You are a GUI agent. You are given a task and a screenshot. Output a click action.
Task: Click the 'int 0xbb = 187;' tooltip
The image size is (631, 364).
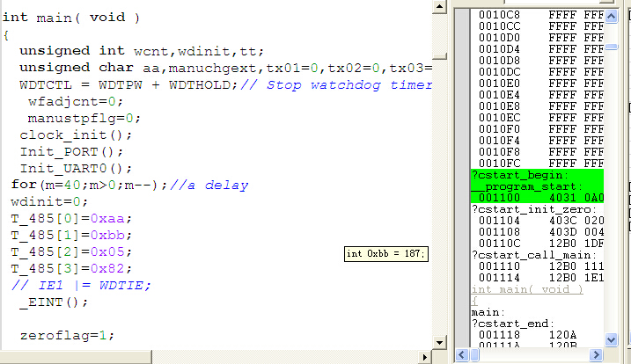tap(386, 254)
